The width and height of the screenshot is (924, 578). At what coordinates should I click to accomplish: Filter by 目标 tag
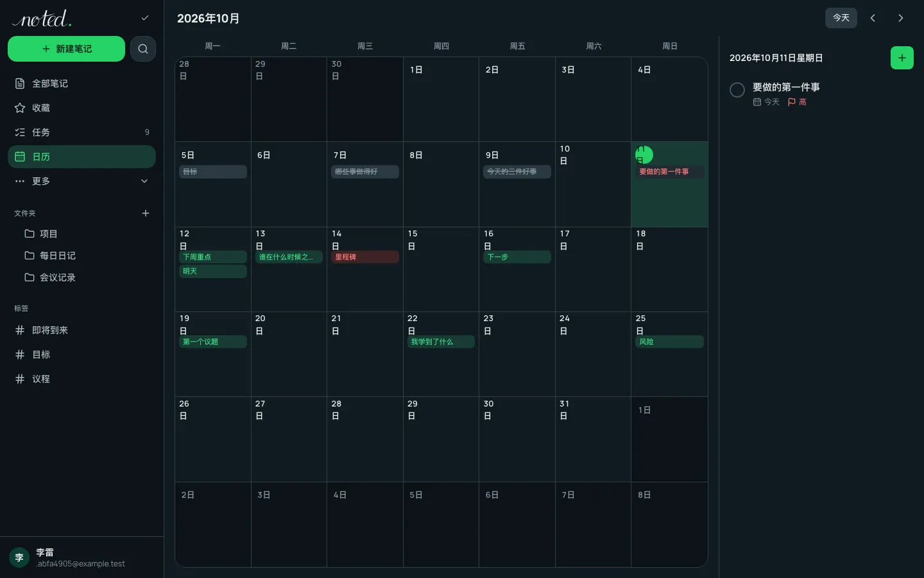[81, 355]
